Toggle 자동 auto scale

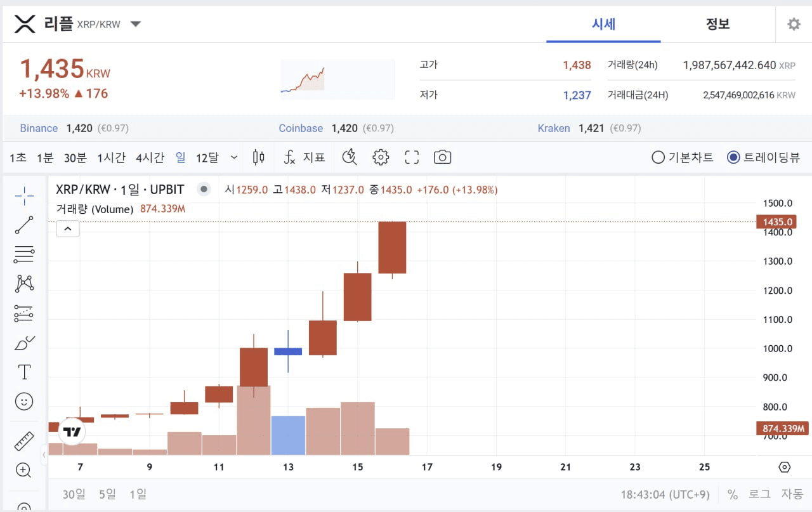pos(792,494)
